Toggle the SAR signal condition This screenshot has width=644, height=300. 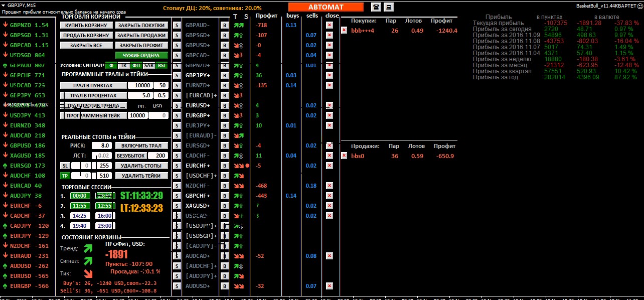pos(148,65)
